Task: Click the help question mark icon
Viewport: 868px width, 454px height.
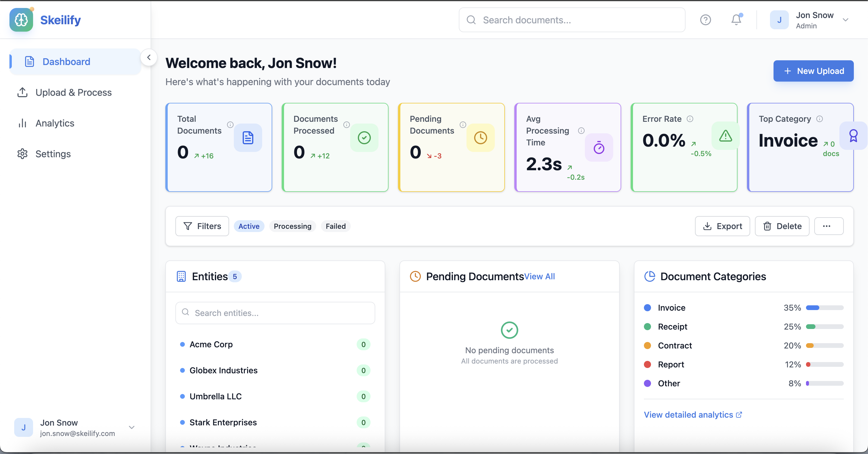Action: tap(705, 20)
